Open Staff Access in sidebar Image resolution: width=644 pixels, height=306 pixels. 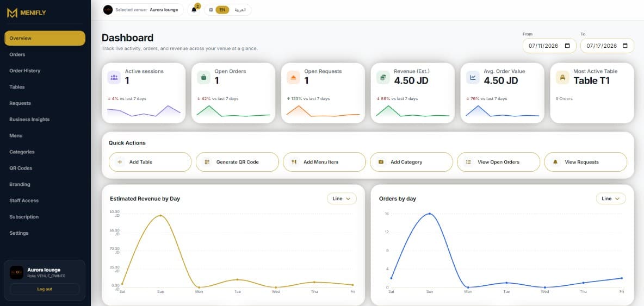(x=45, y=201)
